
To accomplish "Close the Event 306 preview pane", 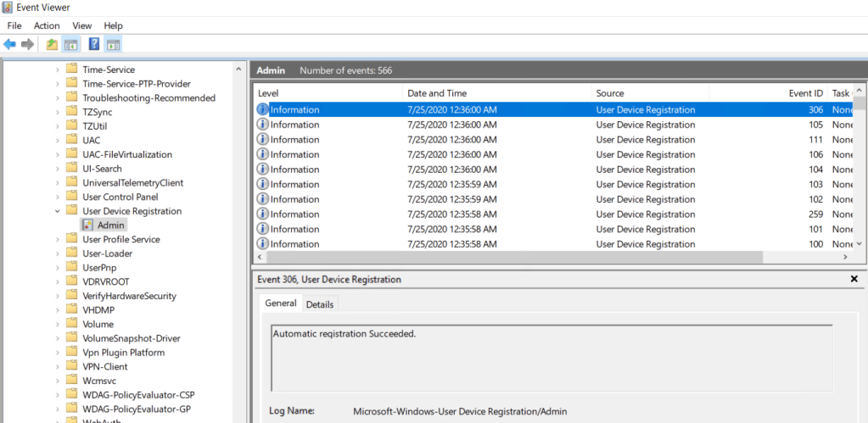I will pyautogui.click(x=854, y=279).
